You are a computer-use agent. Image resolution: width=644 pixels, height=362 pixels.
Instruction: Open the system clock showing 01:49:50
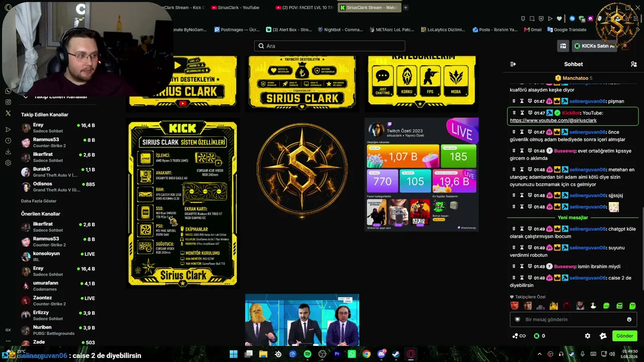coord(630,354)
